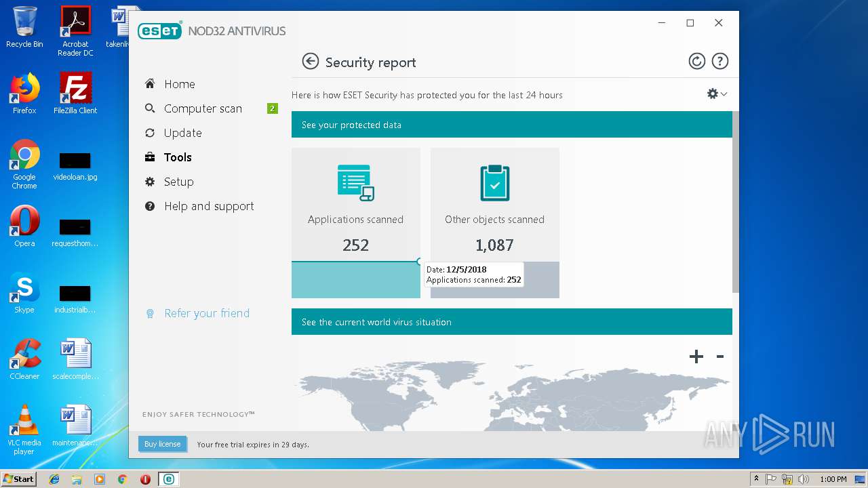Select Acrobat Reader DC desktop shortcut
Viewport: 868px width, 488px height.
point(75,31)
